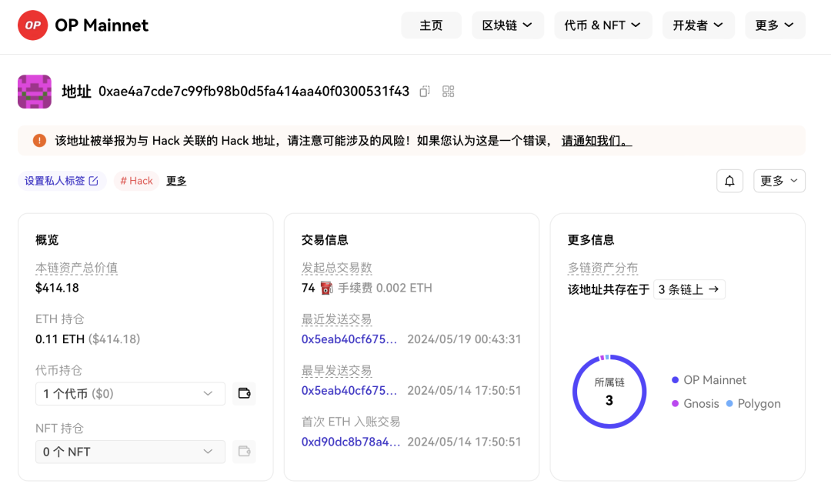The image size is (831, 504).
Task: Click the 请通知我们 link in the warning
Action: 597,141
